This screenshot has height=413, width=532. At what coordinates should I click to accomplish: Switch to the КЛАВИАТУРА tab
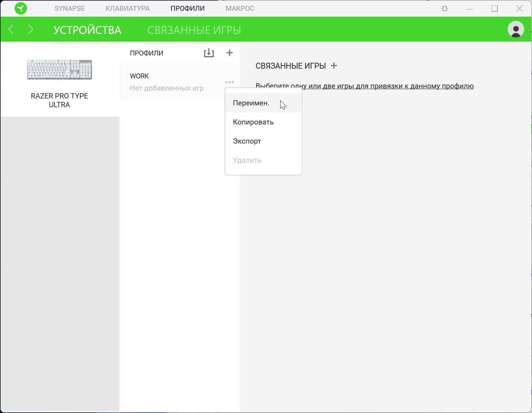(127, 8)
